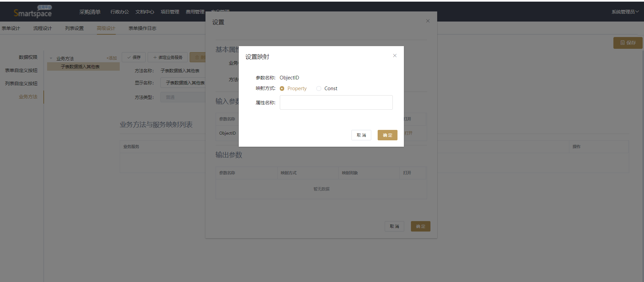Switch to the 列表设置 tab
The height and width of the screenshot is (282, 644).
coord(74,28)
